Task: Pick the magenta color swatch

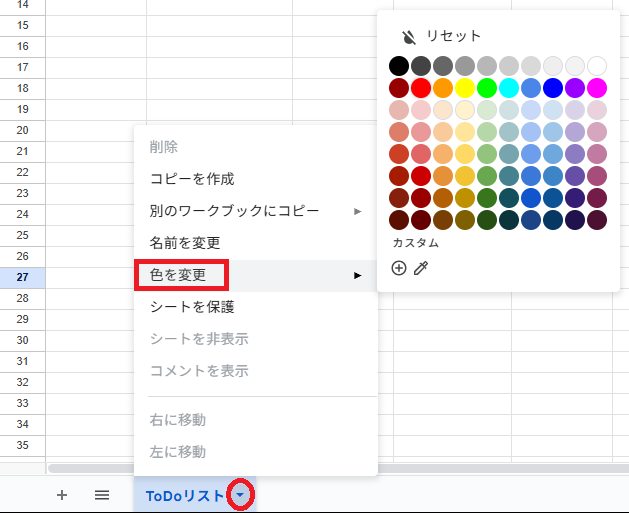Action: pos(597,88)
